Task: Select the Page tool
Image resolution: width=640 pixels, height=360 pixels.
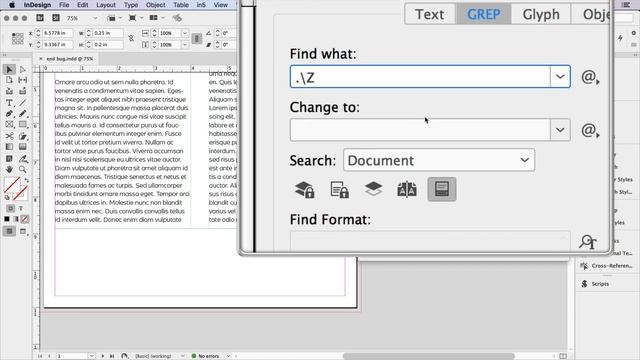Action: tap(10, 80)
